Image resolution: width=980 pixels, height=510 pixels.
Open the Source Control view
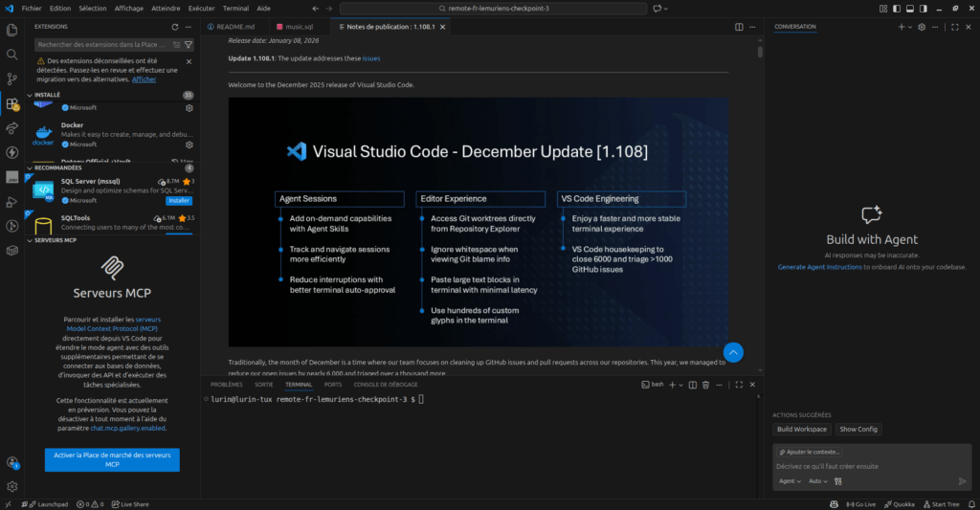[x=11, y=78]
